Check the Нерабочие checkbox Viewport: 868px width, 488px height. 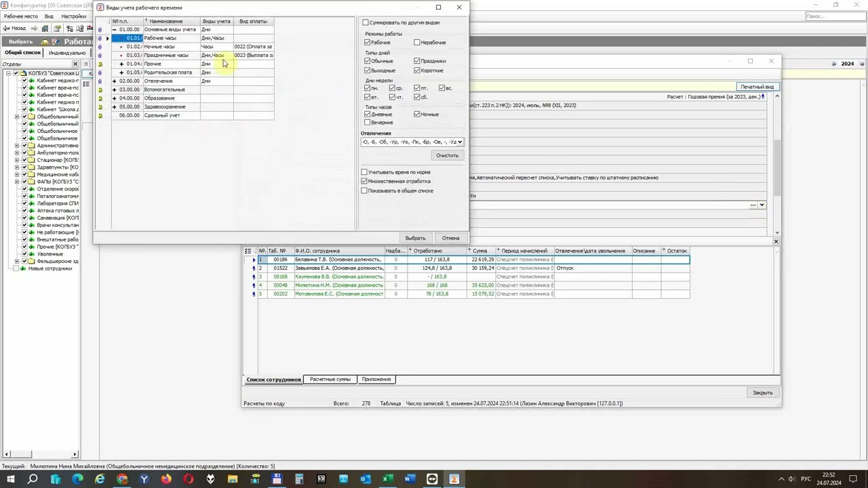click(417, 43)
